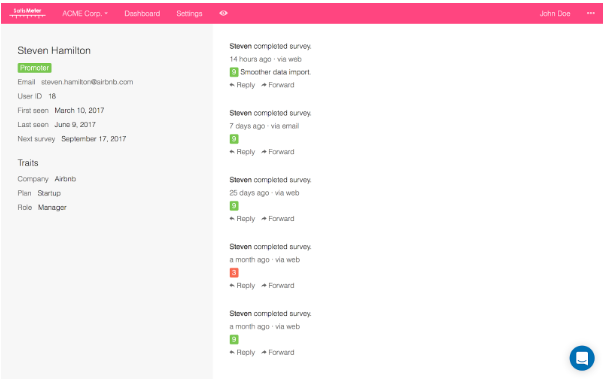608x380 pixels.
Task: Forward the survey scored 3
Action: coord(278,285)
